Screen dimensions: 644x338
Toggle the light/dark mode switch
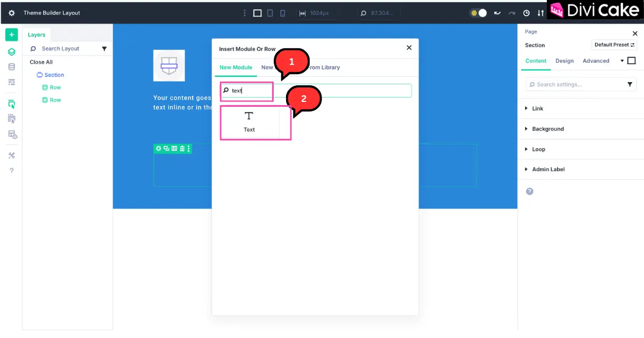[x=478, y=13]
